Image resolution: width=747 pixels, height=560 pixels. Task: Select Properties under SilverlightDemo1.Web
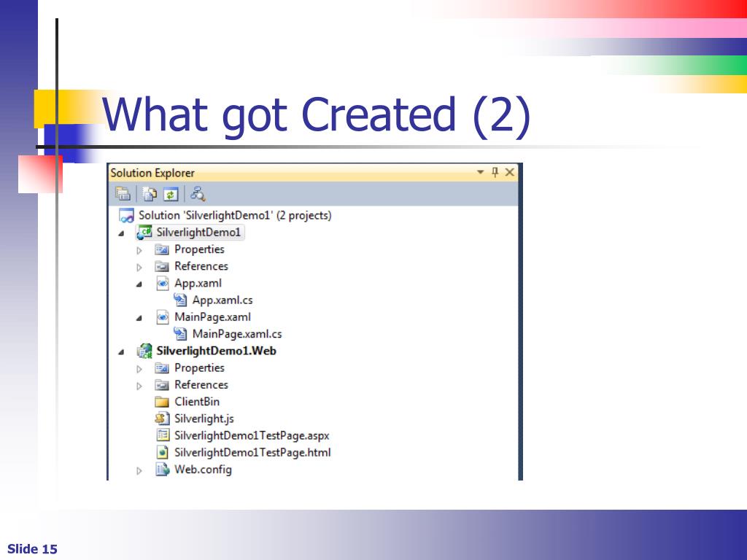199,368
